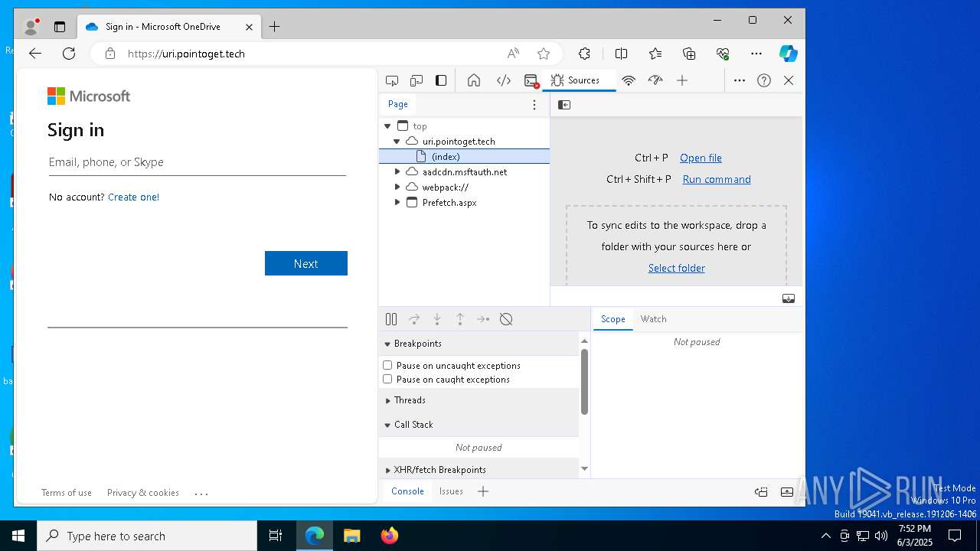Collapse the Call Stack section
Image resolution: width=980 pixels, height=551 pixels.
387,425
